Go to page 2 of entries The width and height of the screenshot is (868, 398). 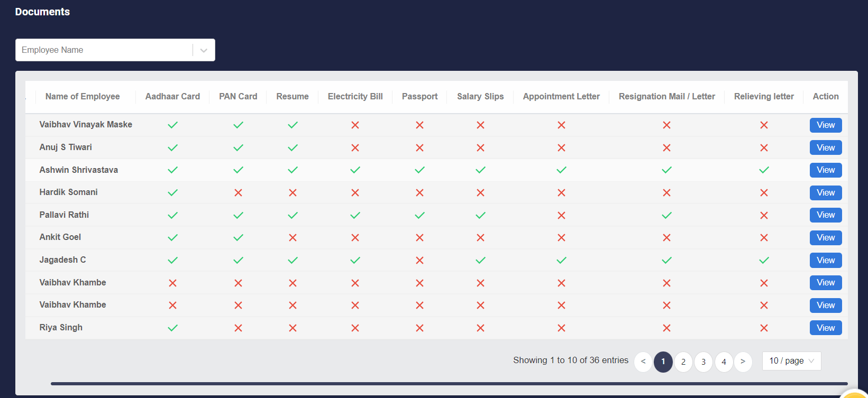coord(683,362)
